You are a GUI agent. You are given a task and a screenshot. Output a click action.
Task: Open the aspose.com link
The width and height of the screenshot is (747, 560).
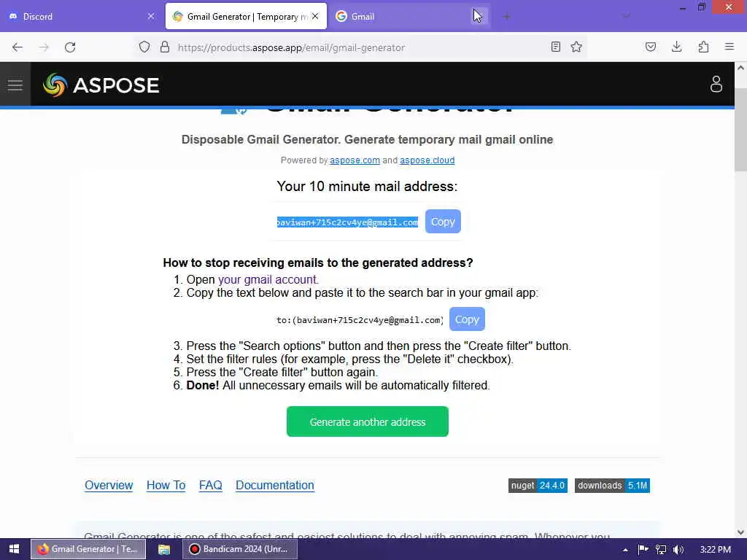coord(355,160)
